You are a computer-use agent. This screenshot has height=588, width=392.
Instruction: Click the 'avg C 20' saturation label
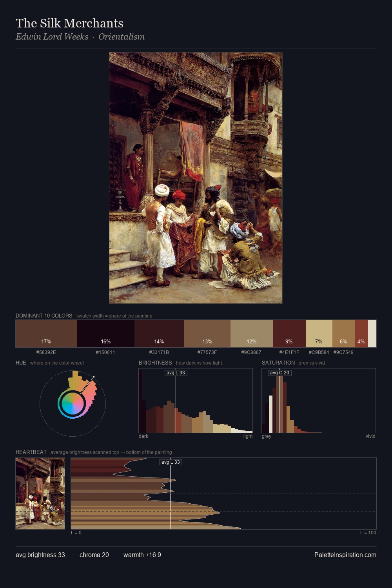click(x=279, y=373)
